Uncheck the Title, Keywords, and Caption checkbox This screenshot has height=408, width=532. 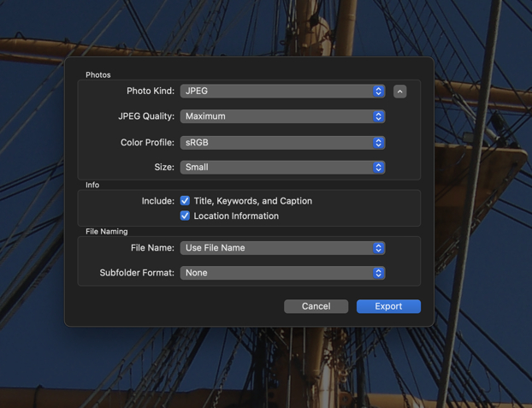[x=185, y=201]
